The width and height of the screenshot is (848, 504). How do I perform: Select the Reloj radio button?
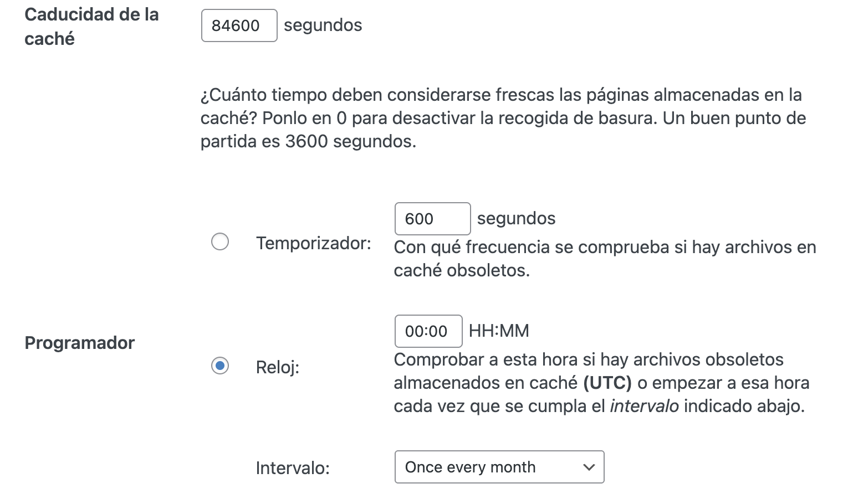(220, 366)
